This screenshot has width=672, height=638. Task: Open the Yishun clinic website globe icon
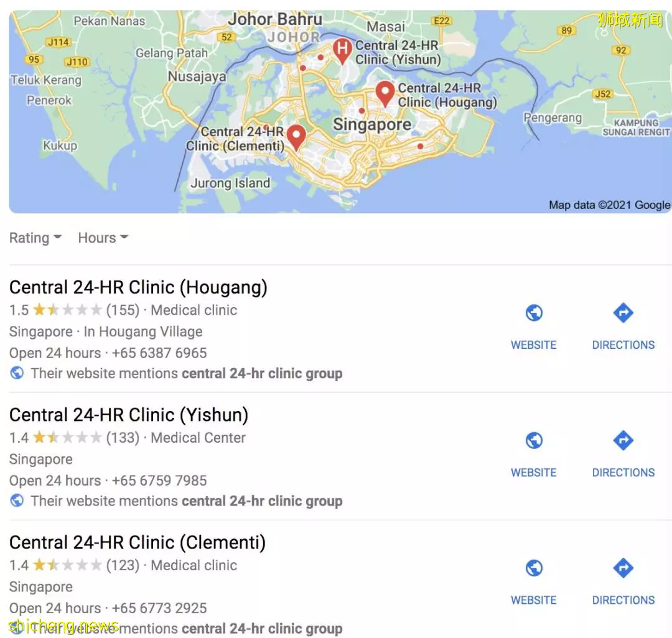tap(534, 440)
